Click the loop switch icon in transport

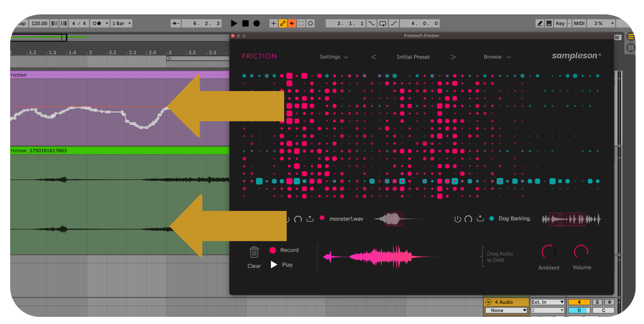tap(382, 23)
